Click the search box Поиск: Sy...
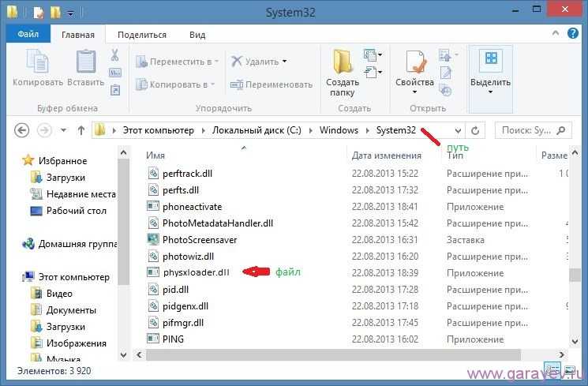This screenshot has width=588, height=386. (x=534, y=130)
